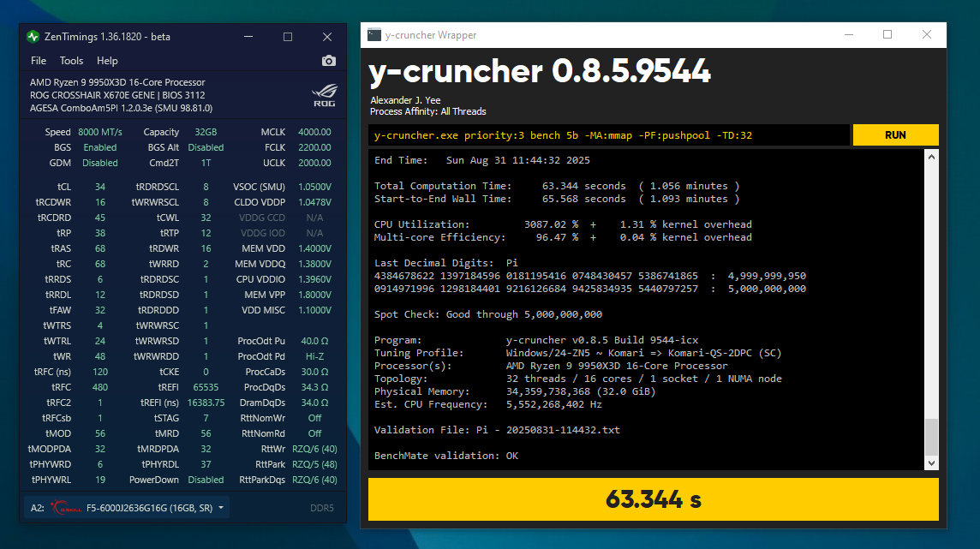The height and width of the screenshot is (549, 980).
Task: Click the ROG CROSSHAIR X670E GENE BIOS line
Action: [117, 95]
